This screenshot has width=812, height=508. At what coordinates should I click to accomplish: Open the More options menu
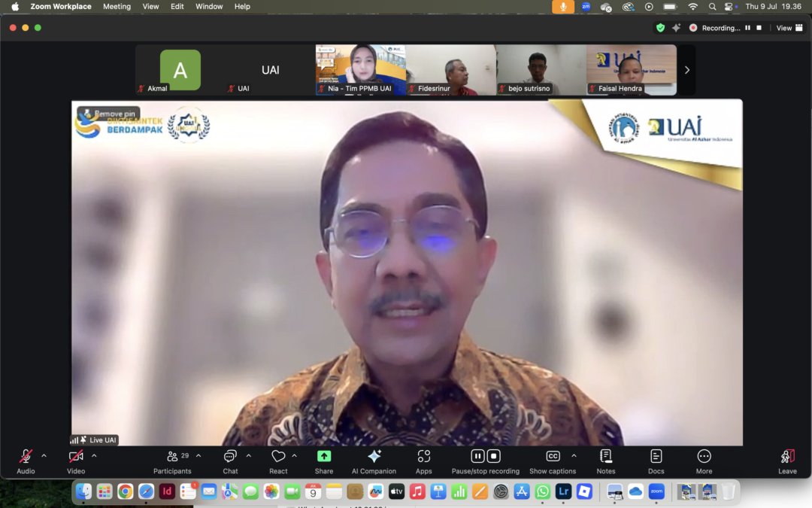[704, 461]
